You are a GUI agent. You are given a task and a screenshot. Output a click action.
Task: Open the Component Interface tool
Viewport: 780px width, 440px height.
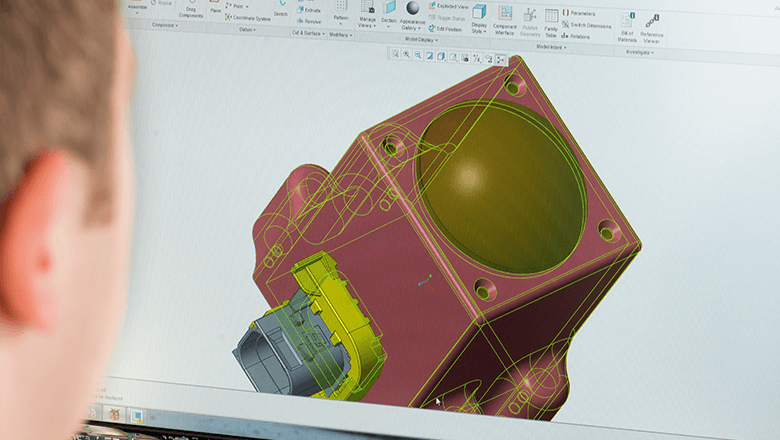(x=505, y=21)
